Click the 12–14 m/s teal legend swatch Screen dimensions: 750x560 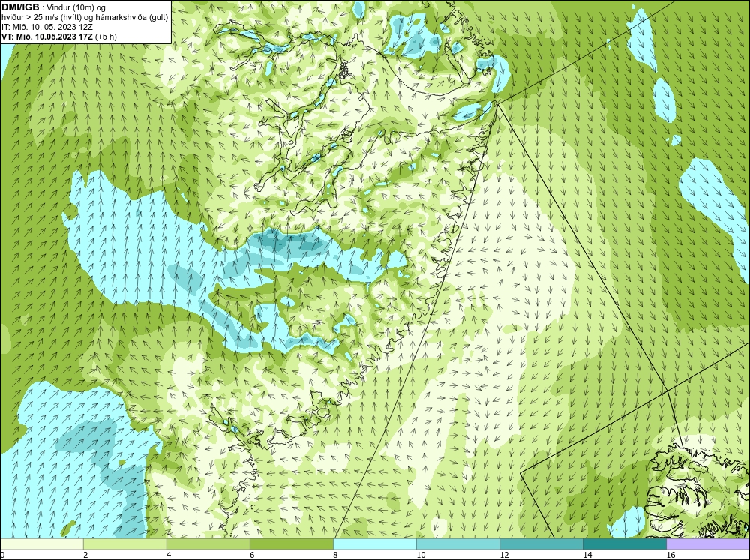pos(541,544)
